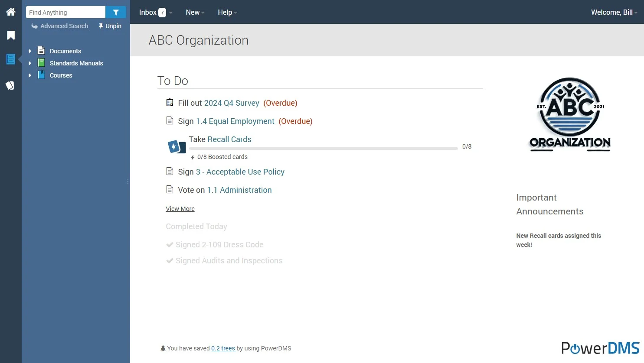Screen dimensions: 644x363
Task: Click the To Do heading
Action: [173, 81]
